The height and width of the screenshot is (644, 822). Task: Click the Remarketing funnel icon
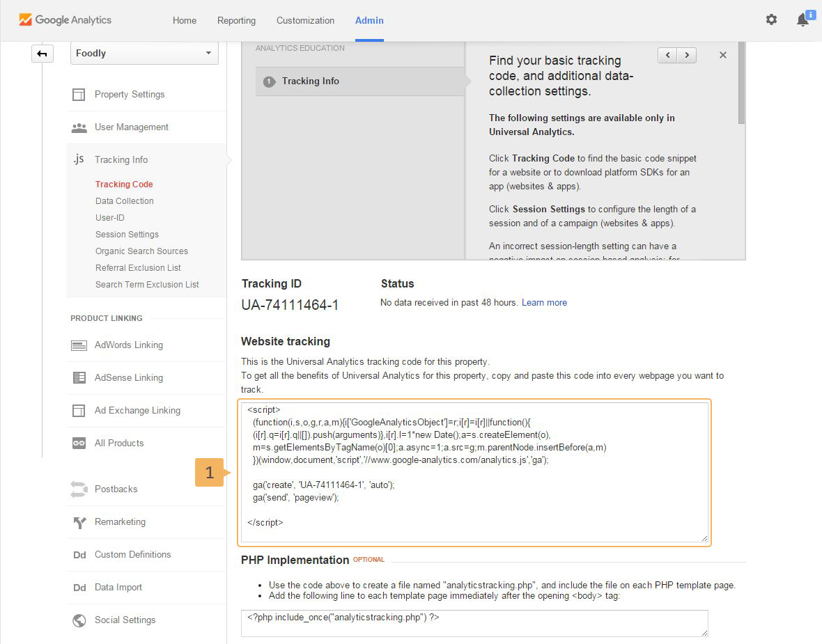point(79,522)
